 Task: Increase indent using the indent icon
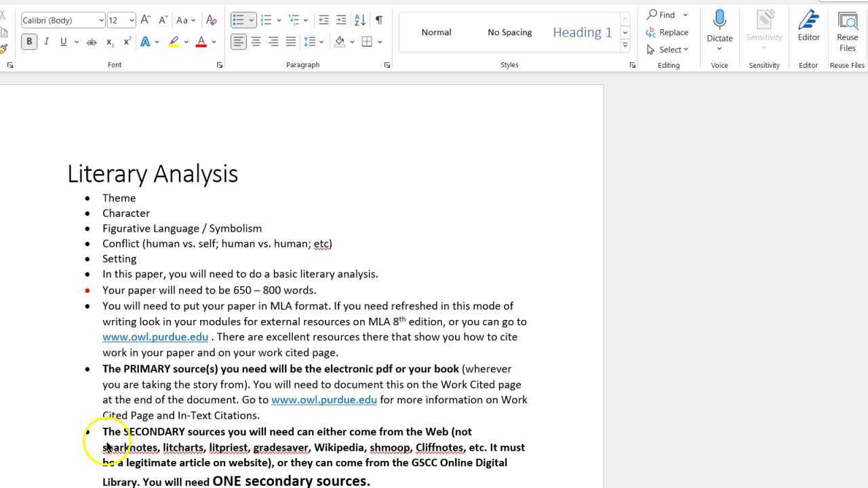point(340,20)
